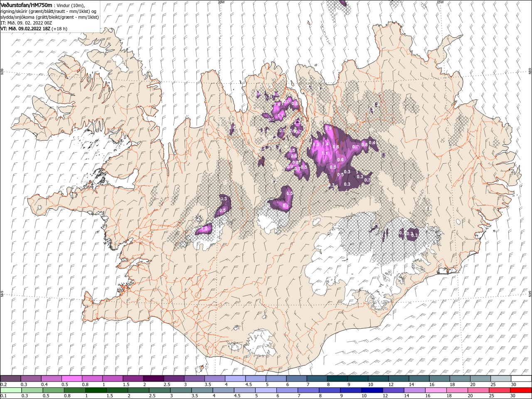This screenshot has height=399, width=532.
Task: Click the 30 label in the lower legend row
Action: [x=514, y=396]
